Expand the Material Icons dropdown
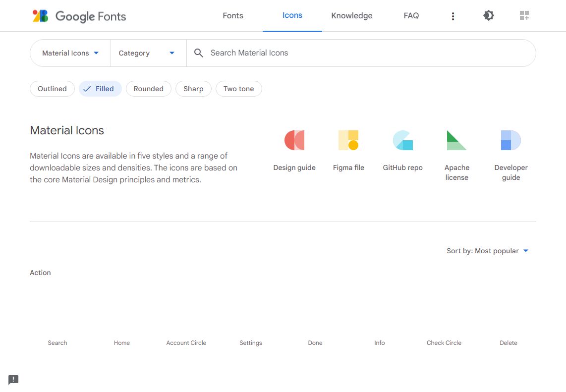Viewport: 566px width, 392px height. point(70,53)
